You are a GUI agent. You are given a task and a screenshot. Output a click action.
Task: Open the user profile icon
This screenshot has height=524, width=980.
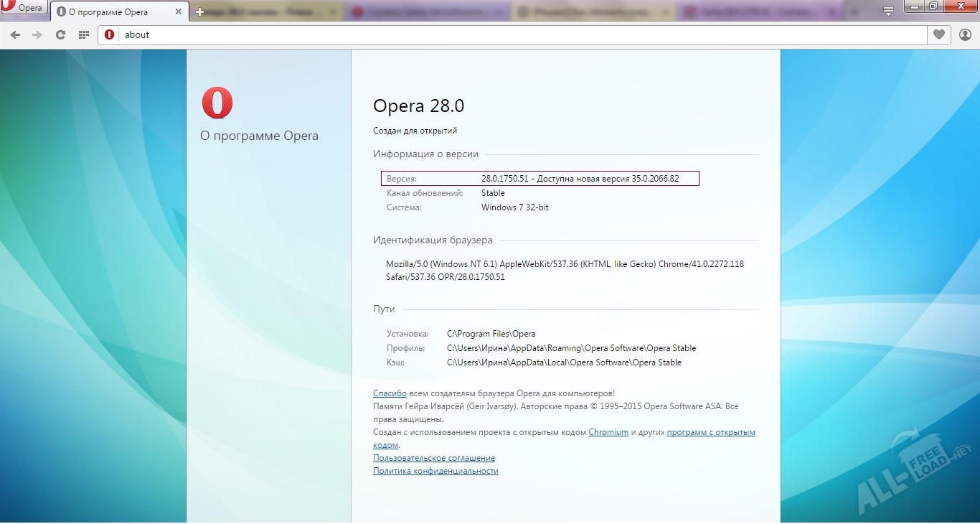point(965,34)
